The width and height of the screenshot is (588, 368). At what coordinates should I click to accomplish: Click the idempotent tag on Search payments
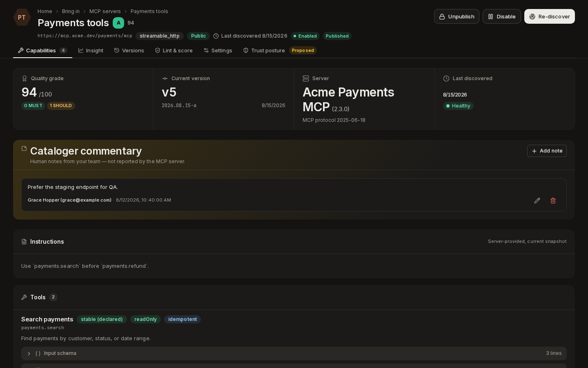tap(183, 319)
